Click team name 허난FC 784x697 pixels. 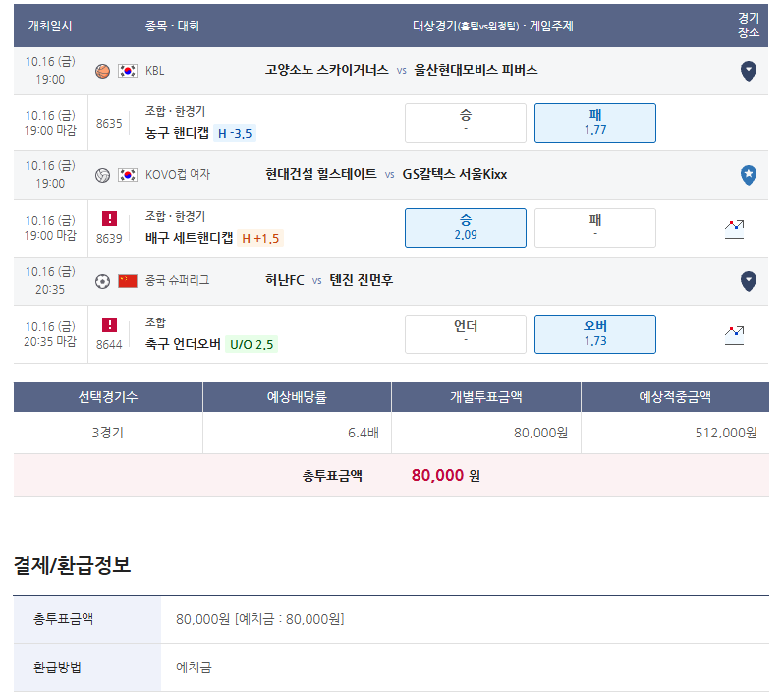pyautogui.click(x=285, y=280)
